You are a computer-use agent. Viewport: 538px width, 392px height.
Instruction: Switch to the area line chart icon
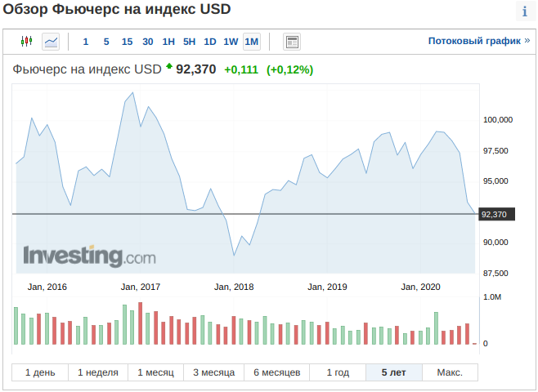(51, 41)
